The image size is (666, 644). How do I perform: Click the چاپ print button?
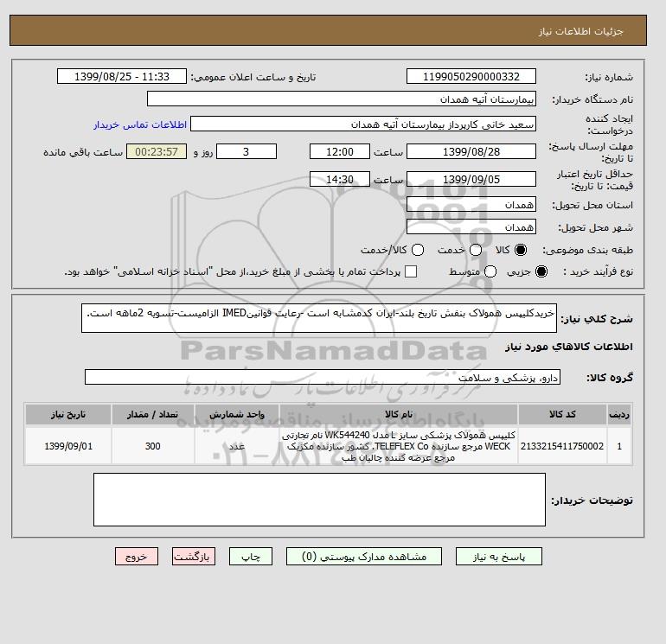point(251,557)
